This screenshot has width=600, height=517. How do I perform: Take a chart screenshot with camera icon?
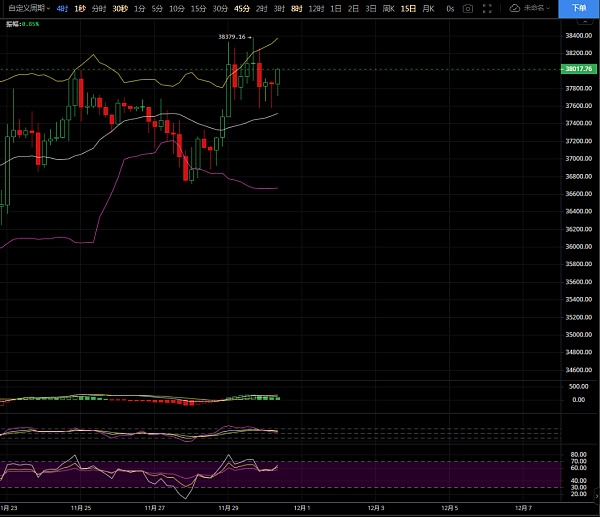(x=468, y=8)
